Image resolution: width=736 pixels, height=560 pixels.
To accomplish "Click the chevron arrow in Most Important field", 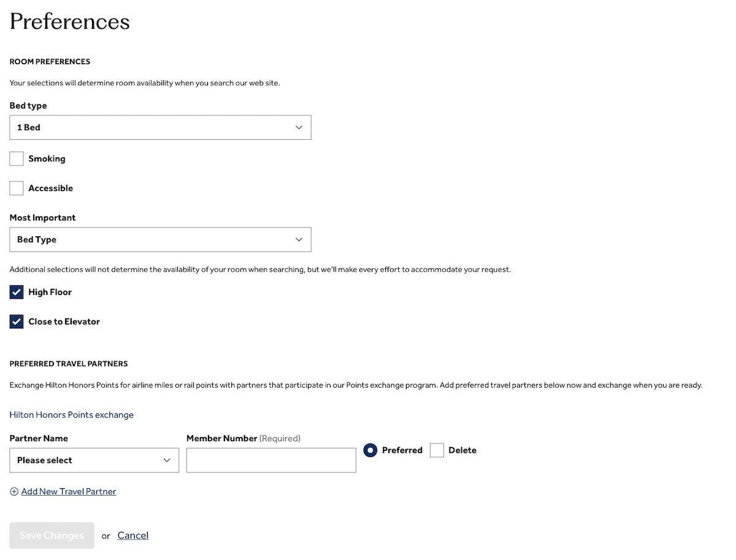I will (x=299, y=240).
